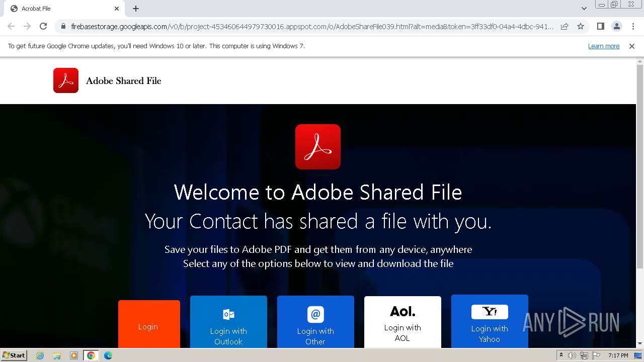Click the browser forward arrow
The width and height of the screenshot is (644, 362).
(x=27, y=26)
